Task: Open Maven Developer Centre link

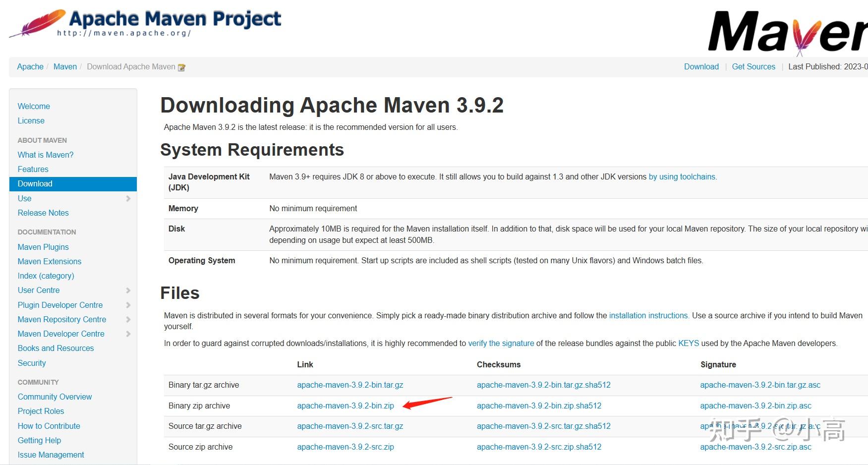Action: (x=61, y=334)
